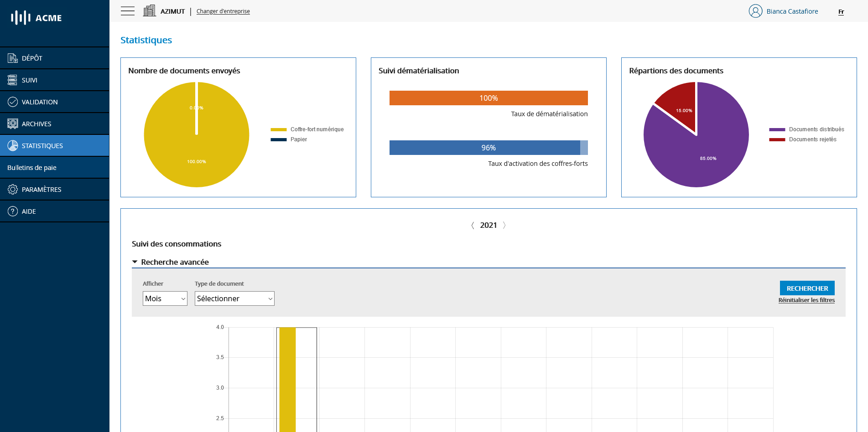Viewport: 868px width, 432px height.
Task: Click the Aide question mark icon
Action: (13, 211)
